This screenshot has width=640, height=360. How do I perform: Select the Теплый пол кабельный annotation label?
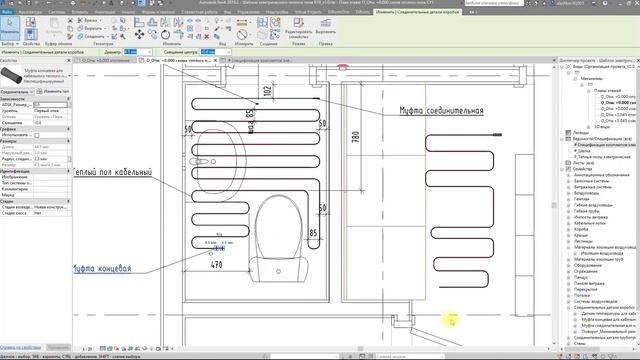(x=113, y=172)
